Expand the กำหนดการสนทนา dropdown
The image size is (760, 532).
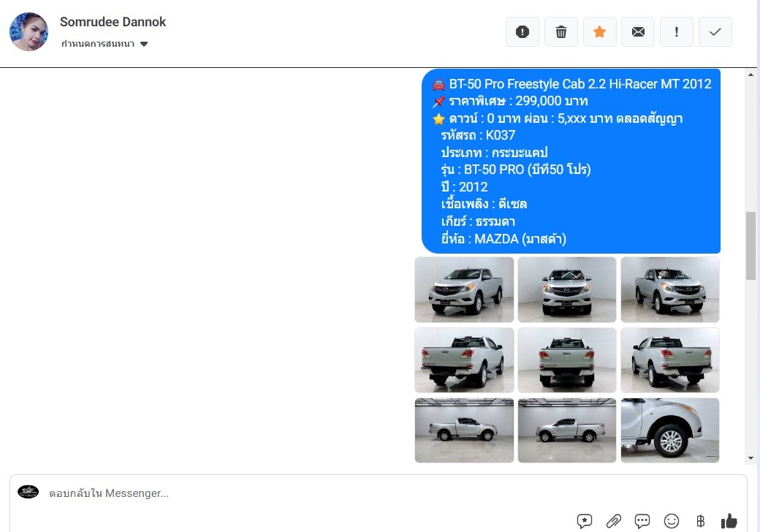click(104, 44)
